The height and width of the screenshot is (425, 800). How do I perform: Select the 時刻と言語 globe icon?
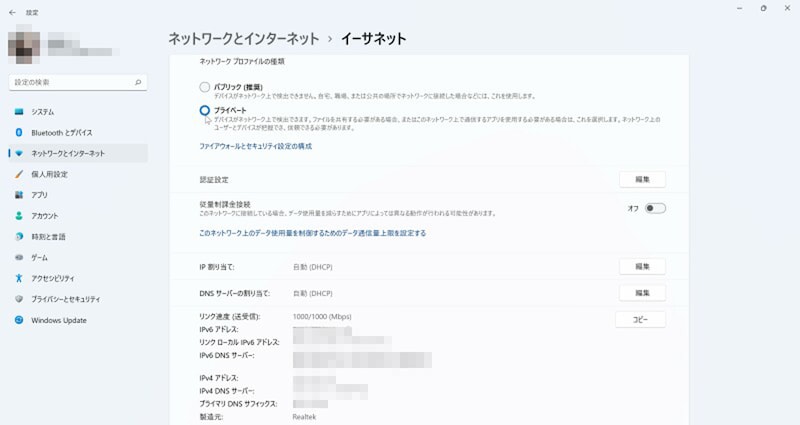click(19, 237)
